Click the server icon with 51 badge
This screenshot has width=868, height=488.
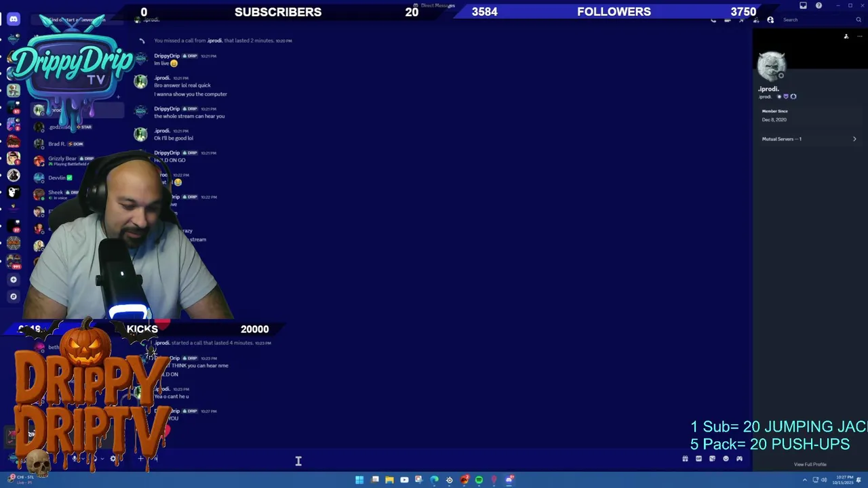click(x=13, y=107)
